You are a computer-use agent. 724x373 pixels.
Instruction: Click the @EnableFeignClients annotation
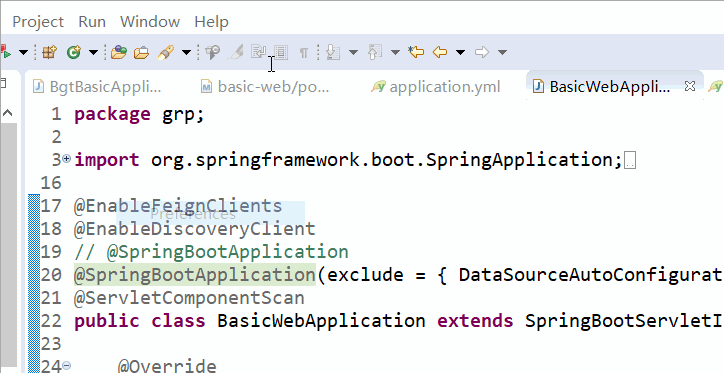(178, 206)
